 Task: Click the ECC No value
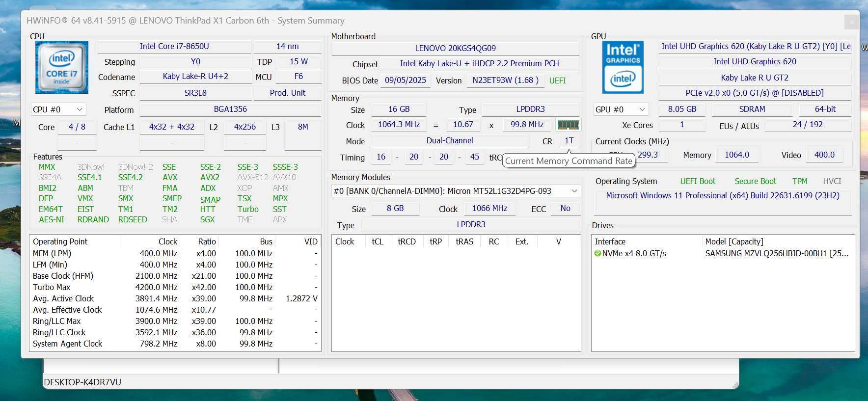(566, 209)
